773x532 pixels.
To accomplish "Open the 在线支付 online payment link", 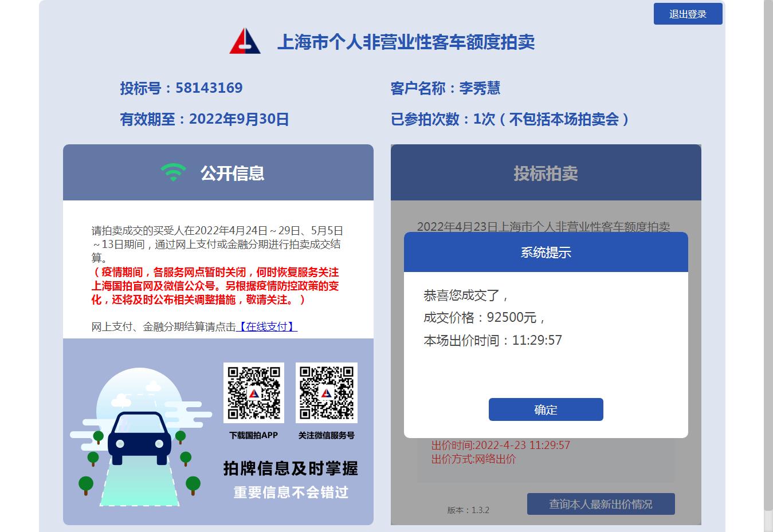I will (267, 326).
